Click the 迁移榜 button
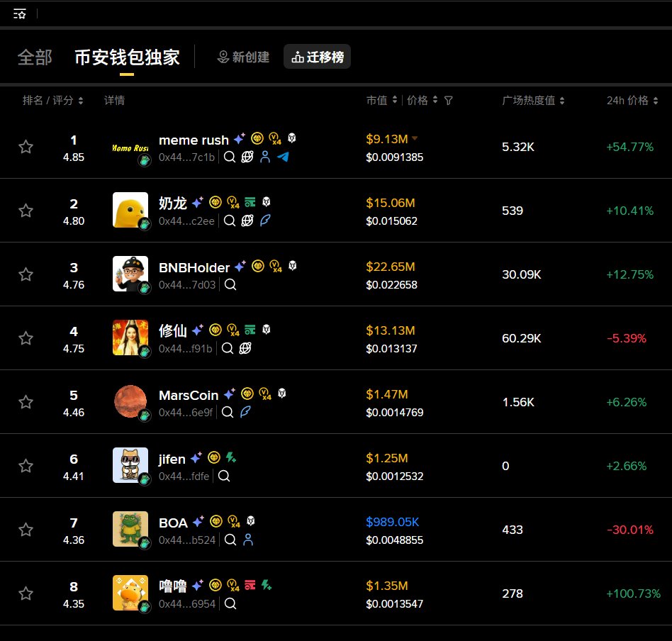The image size is (672, 641). (317, 57)
